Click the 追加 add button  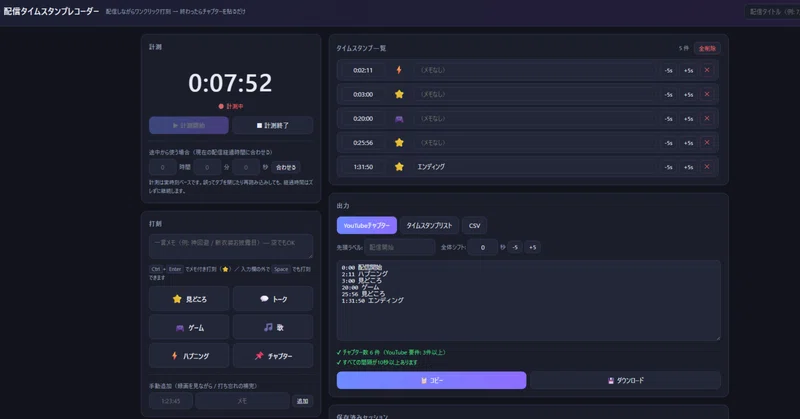click(x=303, y=401)
